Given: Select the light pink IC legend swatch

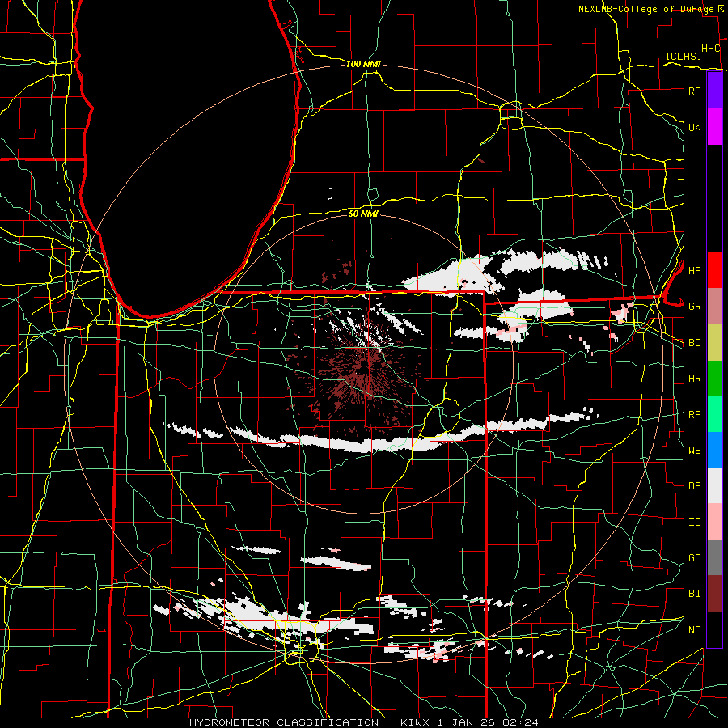Looking at the screenshot, I should point(714,522).
